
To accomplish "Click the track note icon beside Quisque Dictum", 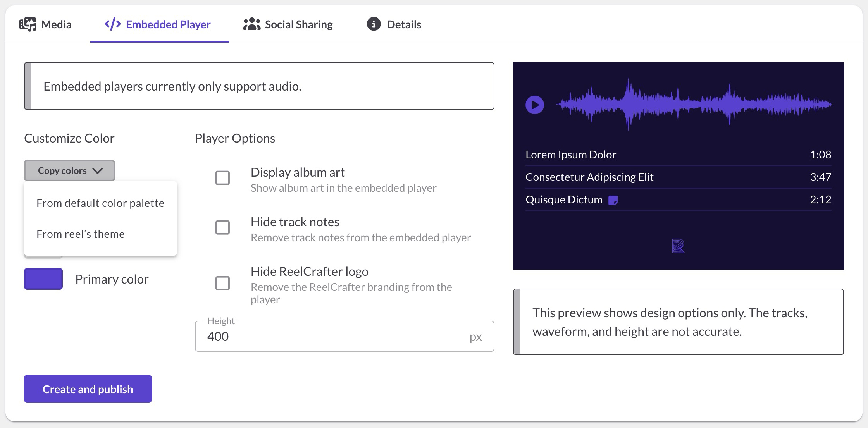I will tap(613, 200).
